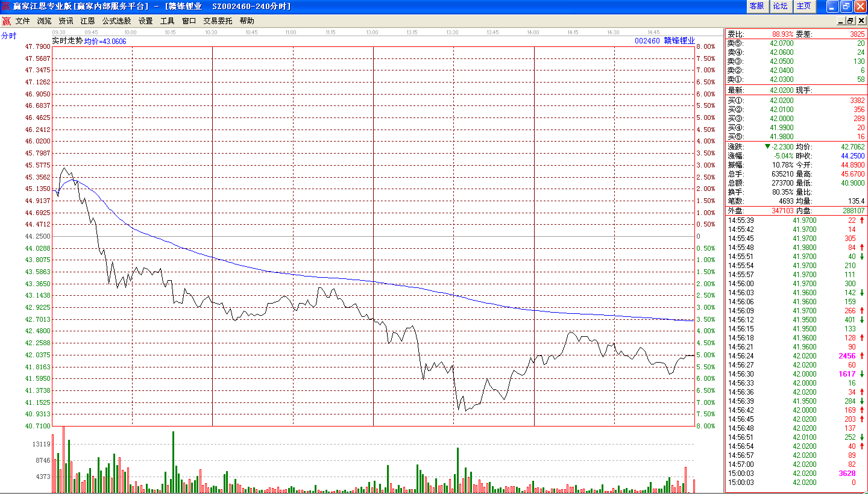Click the 13:00 time axis label
Viewport: 868px width, 494px height.
click(373, 32)
